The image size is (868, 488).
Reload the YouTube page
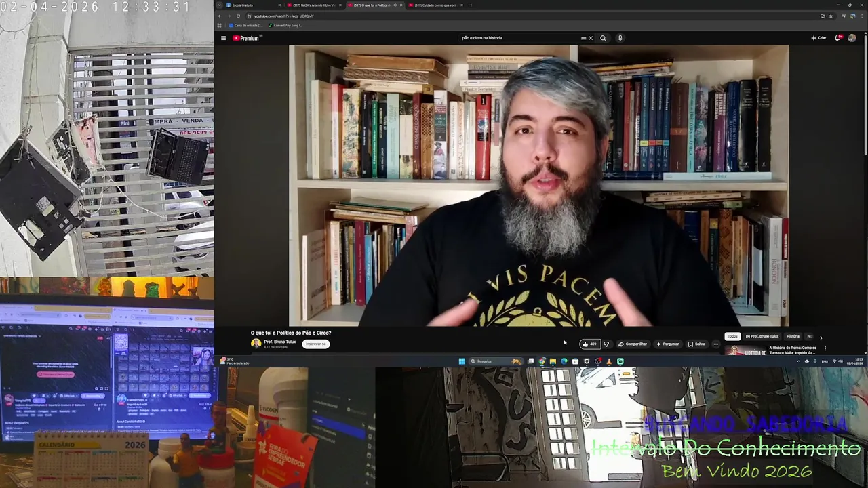238,16
